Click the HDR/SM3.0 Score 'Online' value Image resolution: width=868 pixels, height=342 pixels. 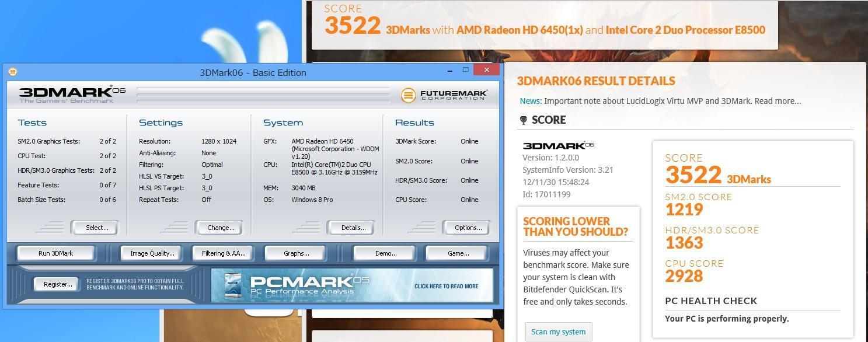click(469, 180)
